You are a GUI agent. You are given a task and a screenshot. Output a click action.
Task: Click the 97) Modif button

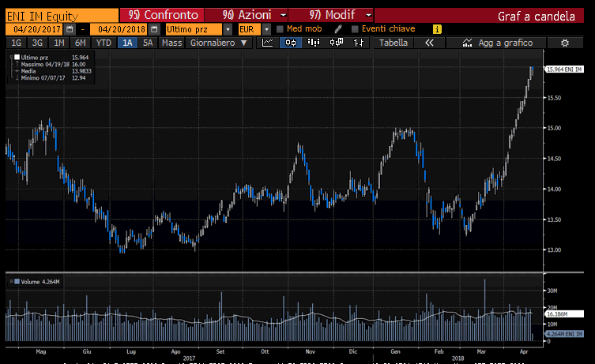coord(331,15)
